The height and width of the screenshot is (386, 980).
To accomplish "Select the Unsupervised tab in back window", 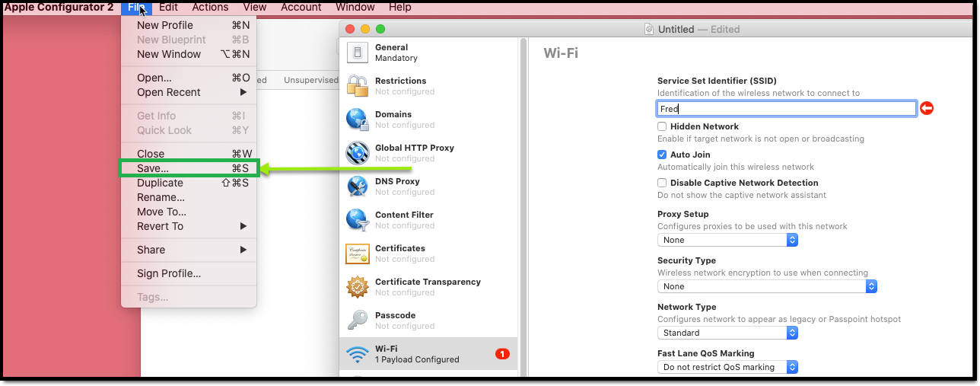I will coord(310,80).
